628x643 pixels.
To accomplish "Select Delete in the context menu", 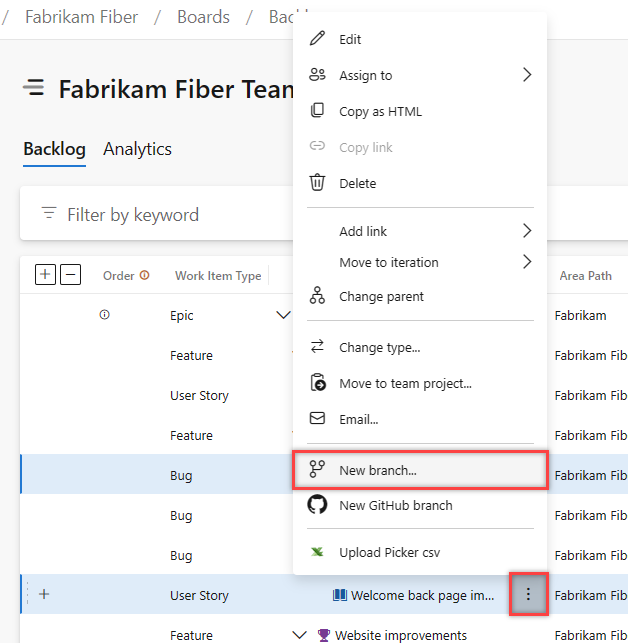I will 420,183.
